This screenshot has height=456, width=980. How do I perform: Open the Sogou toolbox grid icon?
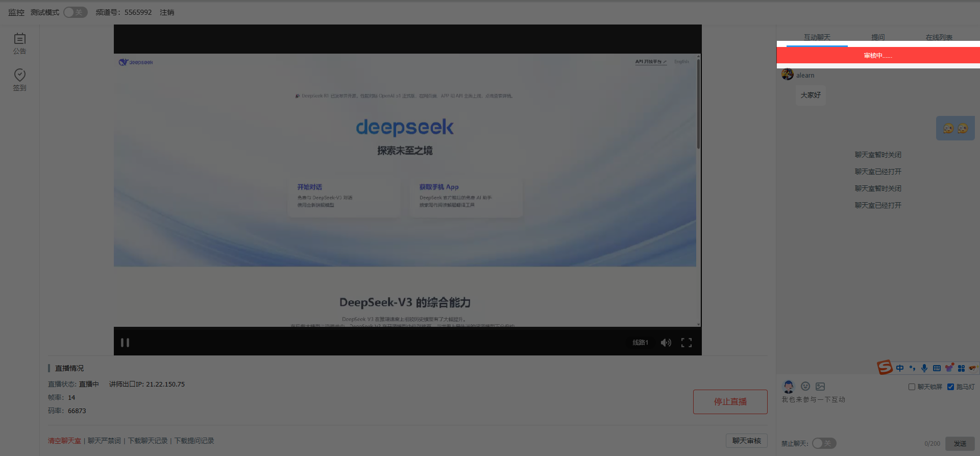[x=961, y=368]
